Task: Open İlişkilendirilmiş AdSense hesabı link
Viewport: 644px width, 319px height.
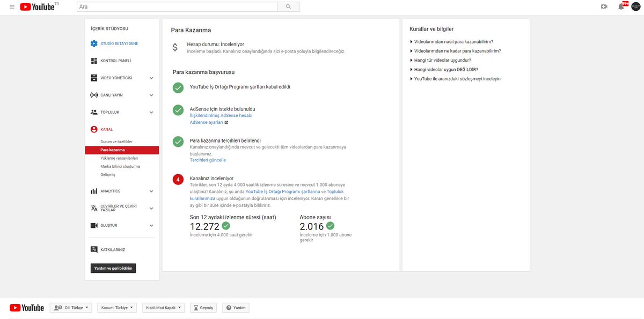Action: [x=221, y=115]
